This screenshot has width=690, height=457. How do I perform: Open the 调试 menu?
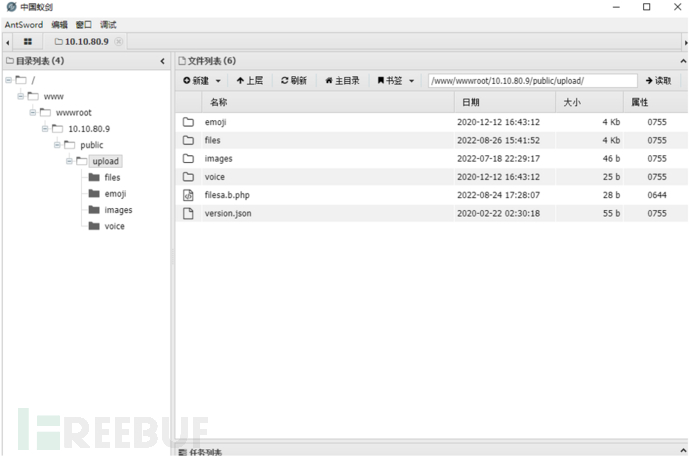108,25
